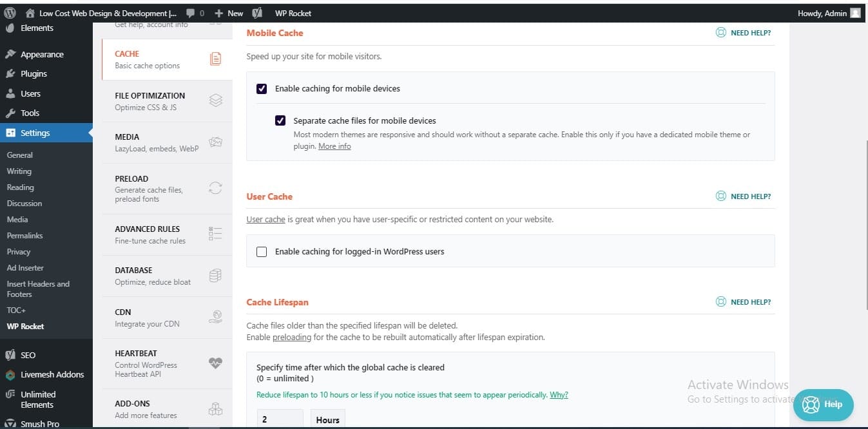Uncheck Separate cache files for mobile devices
This screenshot has width=868, height=429.
pyautogui.click(x=280, y=120)
